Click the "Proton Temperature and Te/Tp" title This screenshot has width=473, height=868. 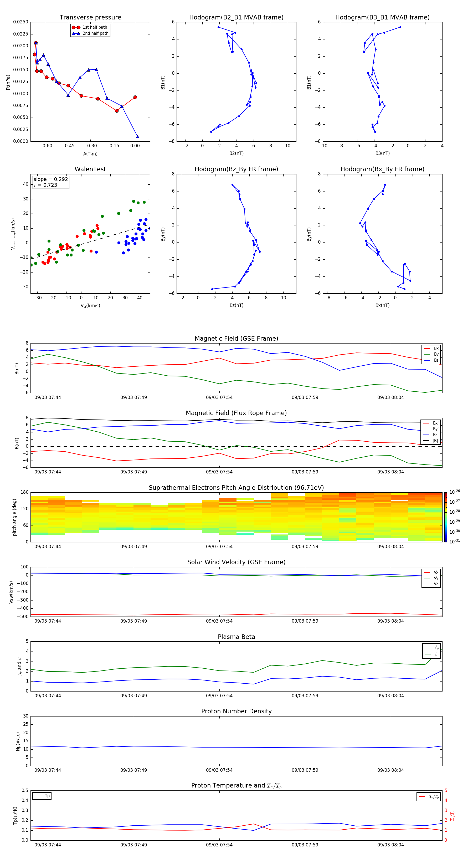click(236, 785)
